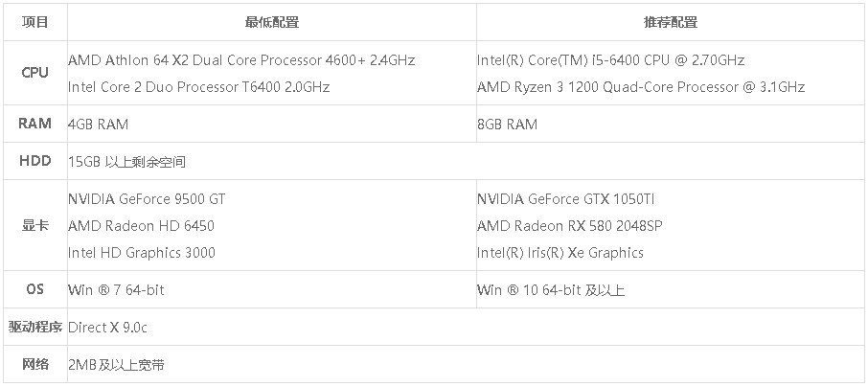
Task: Click the 项目 column header
Action: pos(35,22)
